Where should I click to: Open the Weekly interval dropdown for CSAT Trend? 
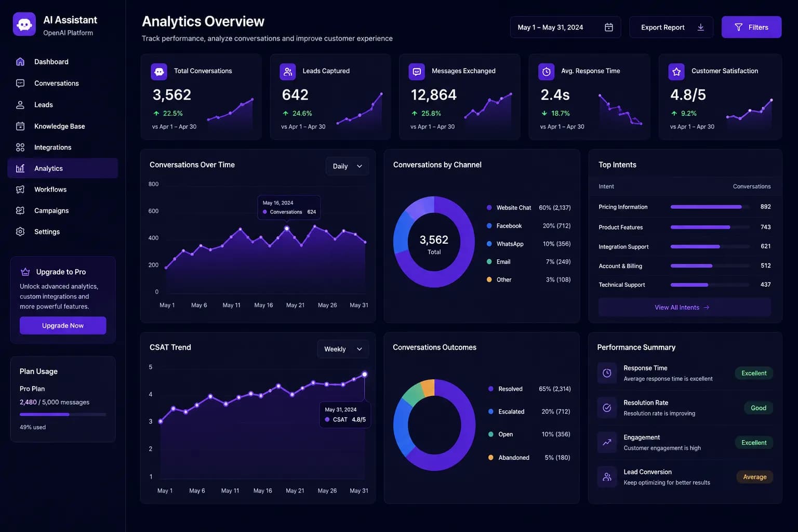[x=343, y=349]
